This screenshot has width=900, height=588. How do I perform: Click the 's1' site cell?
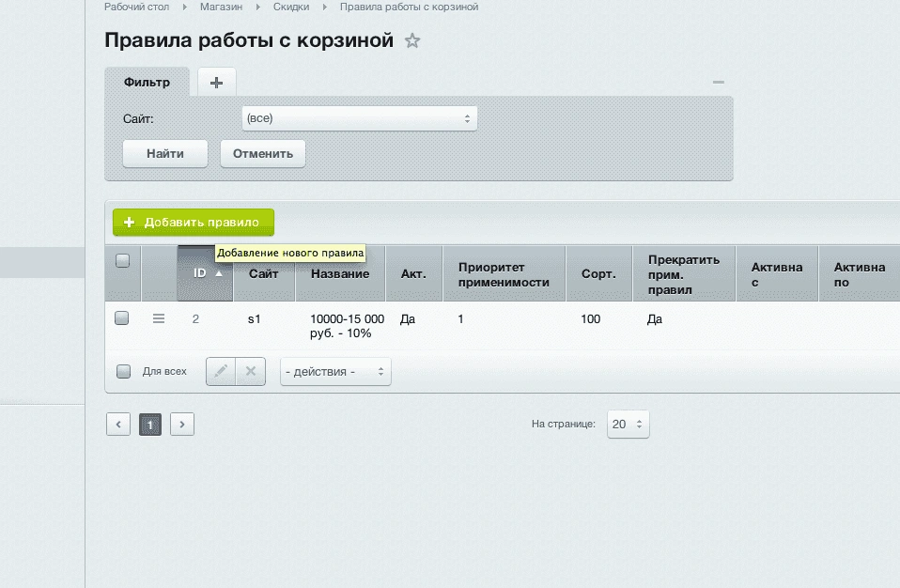click(255, 319)
